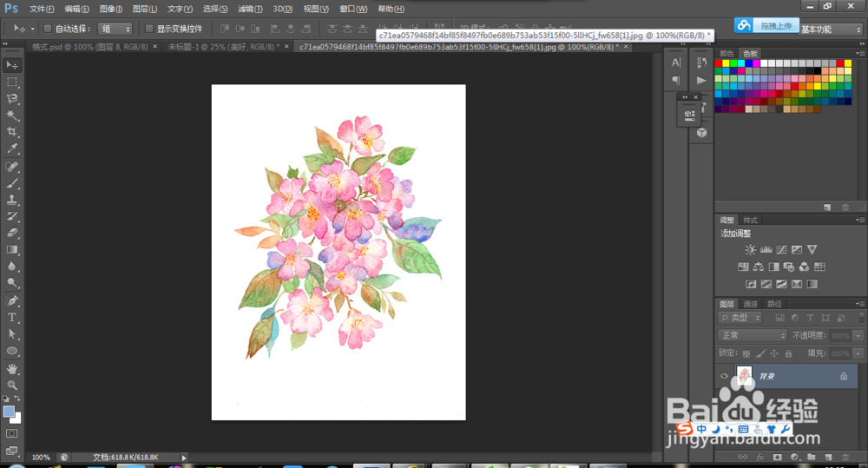Image resolution: width=868 pixels, height=468 pixels.
Task: Switch to the 通道 tab
Action: click(x=750, y=304)
